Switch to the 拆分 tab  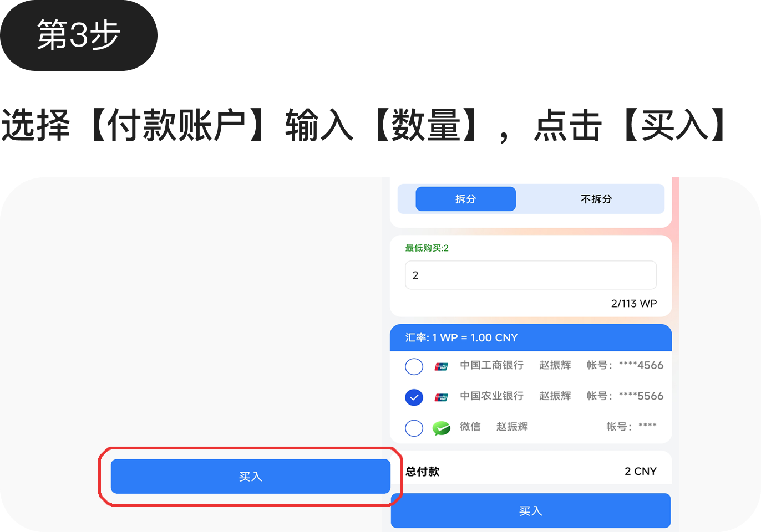point(465,199)
